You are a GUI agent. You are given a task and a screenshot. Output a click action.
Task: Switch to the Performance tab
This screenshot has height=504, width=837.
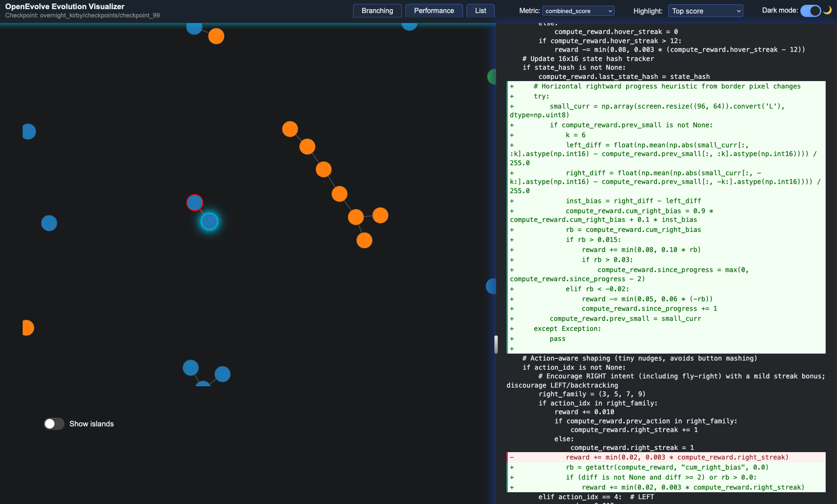coord(434,11)
